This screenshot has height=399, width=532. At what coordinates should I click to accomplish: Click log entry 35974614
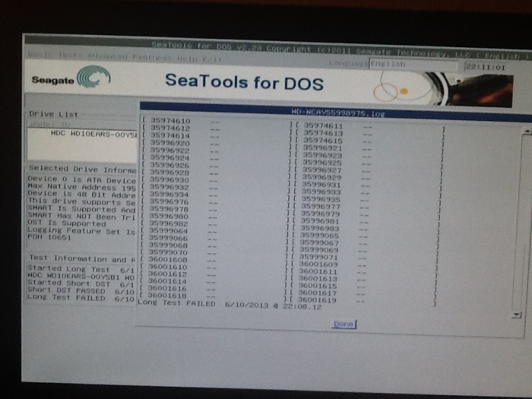[170, 135]
